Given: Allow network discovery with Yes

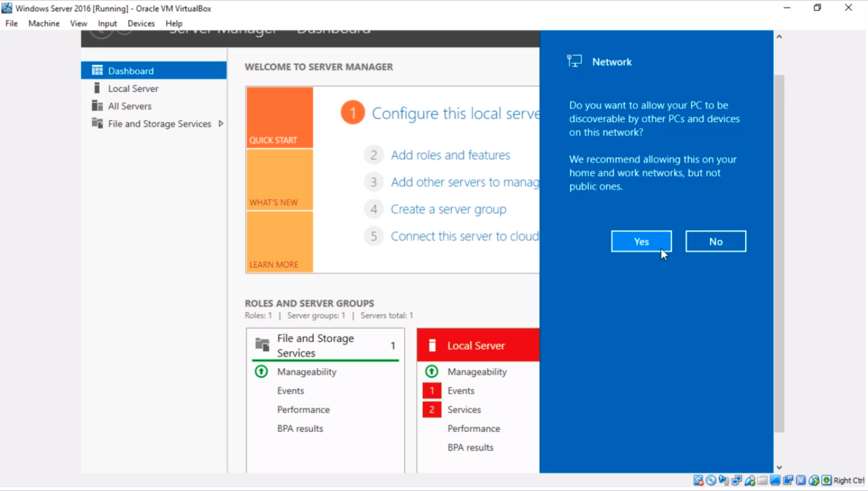Looking at the screenshot, I should [x=641, y=241].
